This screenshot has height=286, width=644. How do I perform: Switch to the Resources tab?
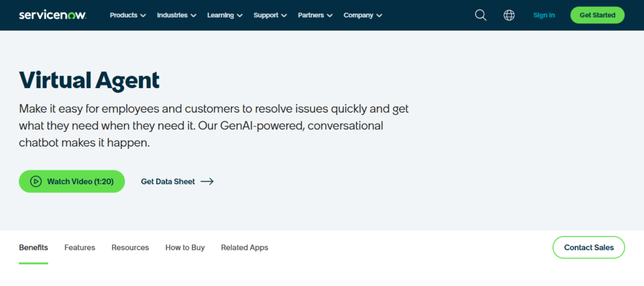(130, 248)
